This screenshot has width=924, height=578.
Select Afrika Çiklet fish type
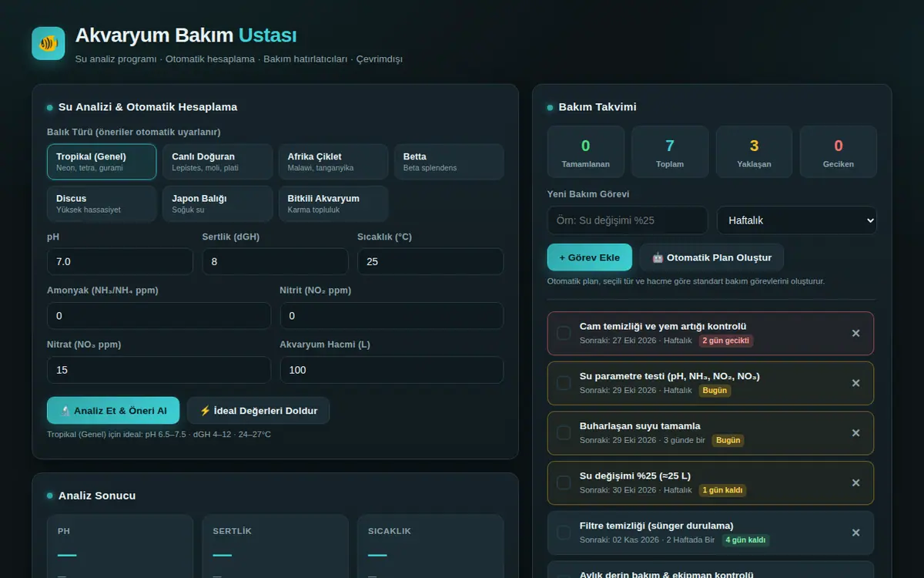coord(333,162)
